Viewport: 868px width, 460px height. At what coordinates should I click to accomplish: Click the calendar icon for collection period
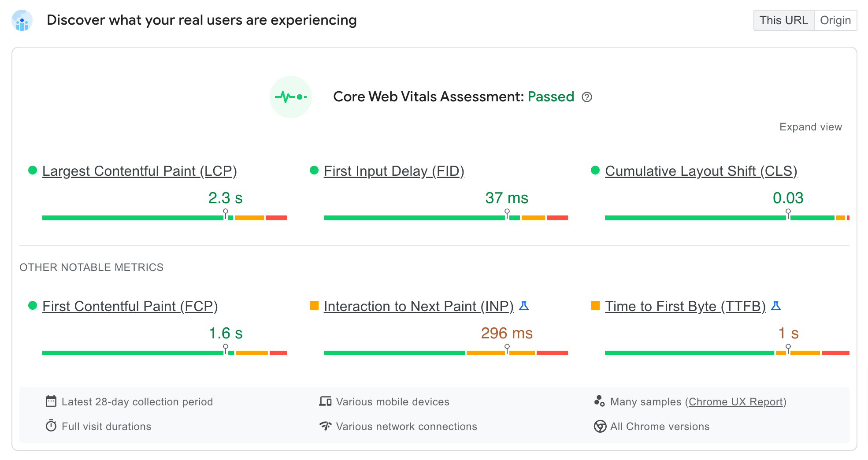(52, 401)
